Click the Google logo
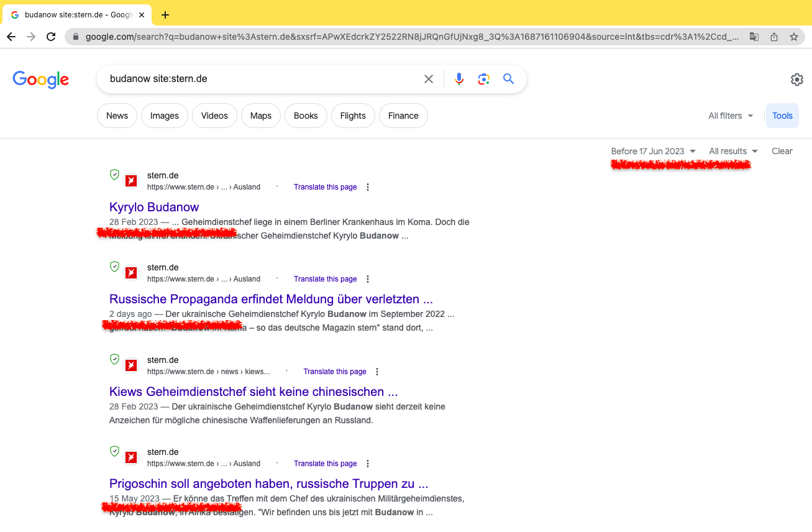The image size is (812, 532). [40, 80]
